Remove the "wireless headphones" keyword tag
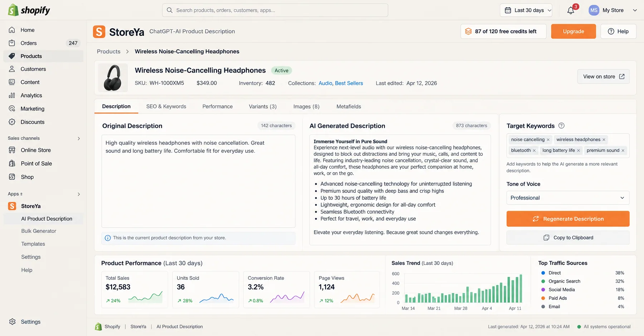This screenshot has height=336, width=644. pos(604,140)
